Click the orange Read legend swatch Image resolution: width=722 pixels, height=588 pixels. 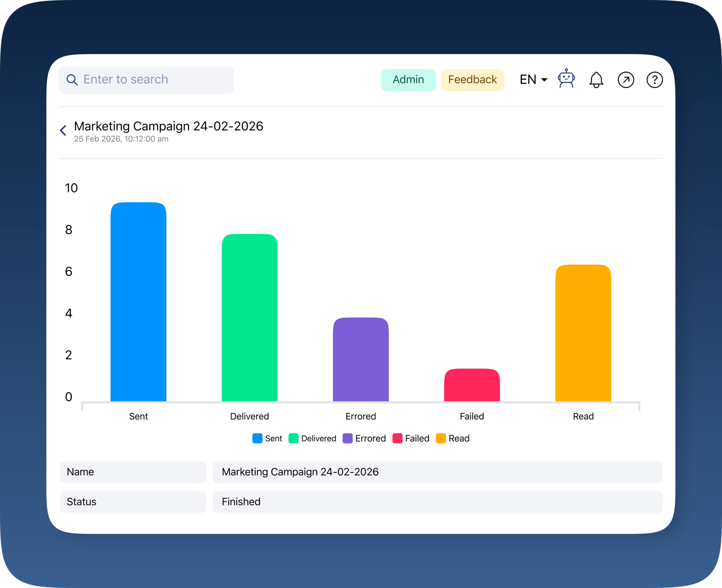click(x=440, y=438)
